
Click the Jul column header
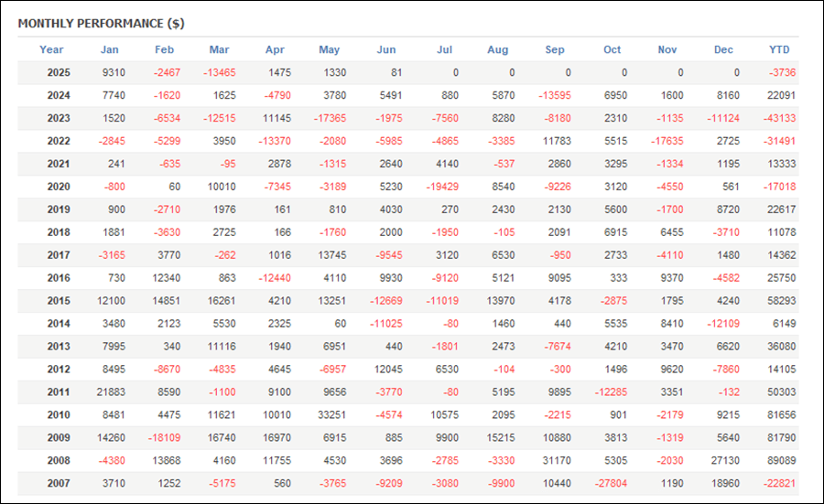(x=445, y=49)
